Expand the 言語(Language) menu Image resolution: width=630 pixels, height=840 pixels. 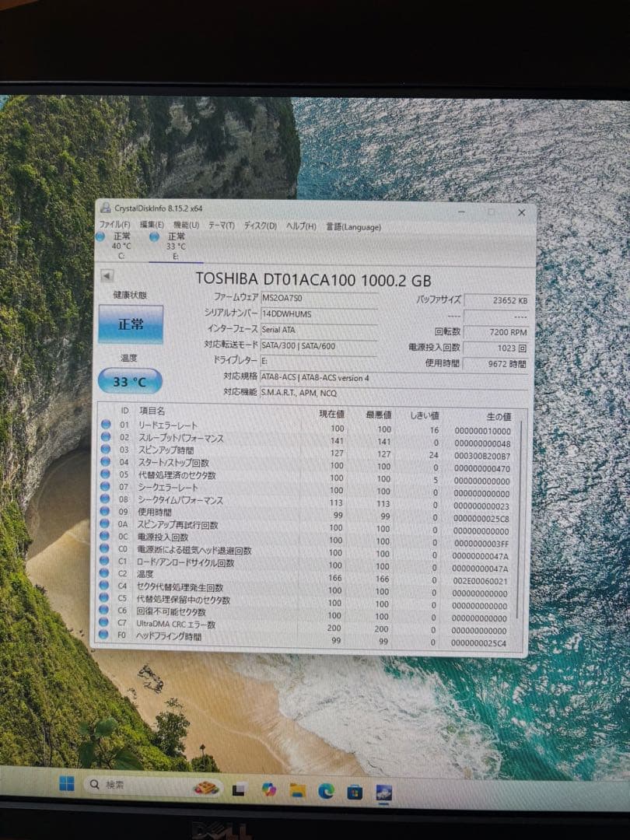[353, 227]
